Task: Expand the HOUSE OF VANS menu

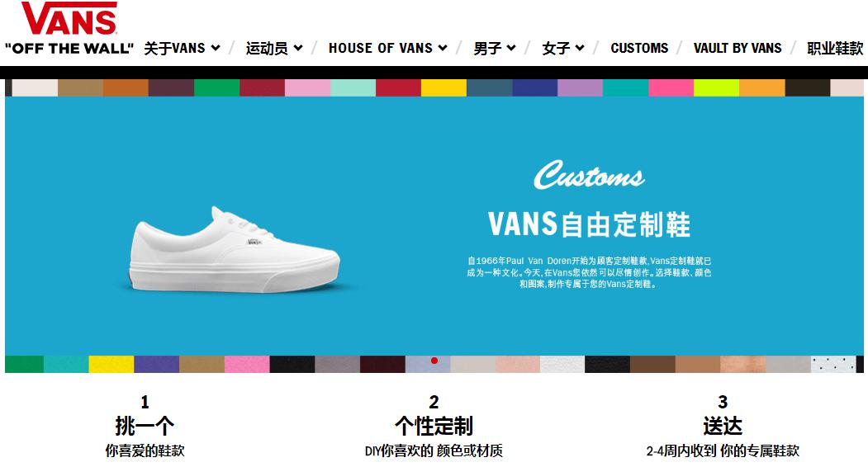Action: (387, 48)
